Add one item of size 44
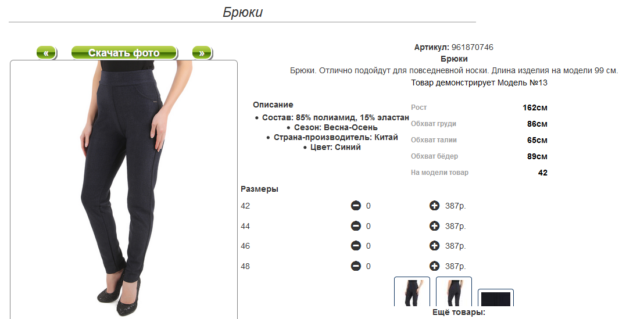Viewport: 644px width, 319px height. (434, 226)
